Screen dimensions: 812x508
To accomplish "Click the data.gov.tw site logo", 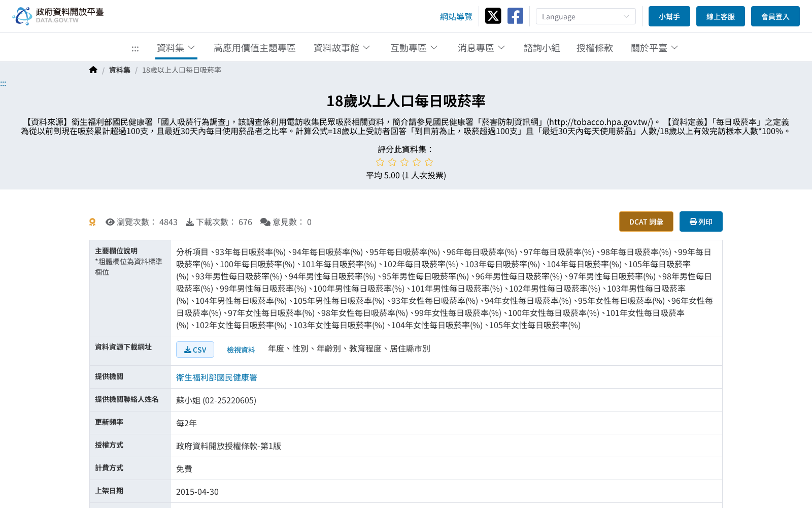I will click(58, 16).
